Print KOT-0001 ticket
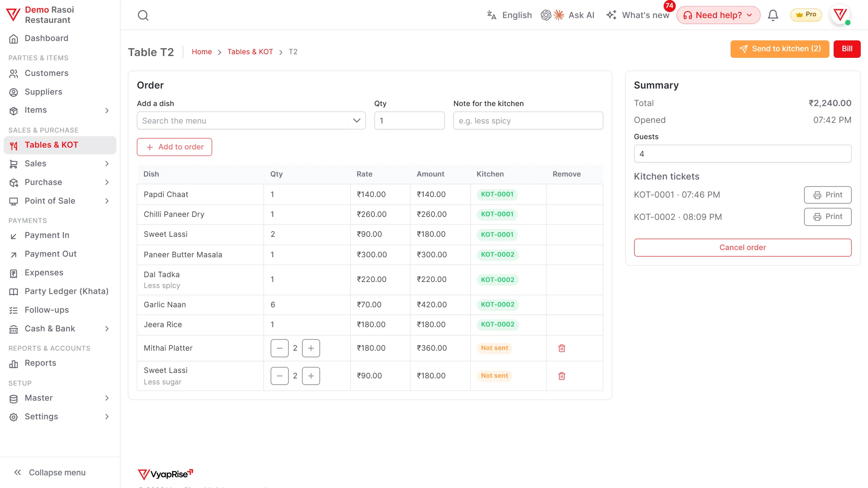This screenshot has width=868, height=488. coord(827,195)
